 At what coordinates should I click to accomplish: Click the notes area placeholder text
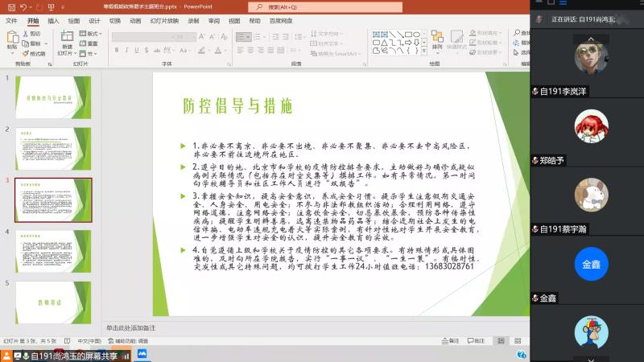pos(131,328)
